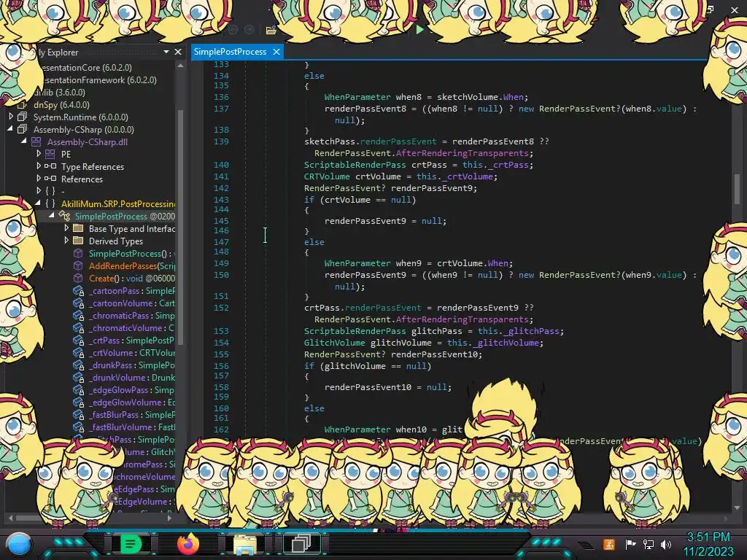
Task: Click the Create() method cube icon
Action: click(78, 278)
